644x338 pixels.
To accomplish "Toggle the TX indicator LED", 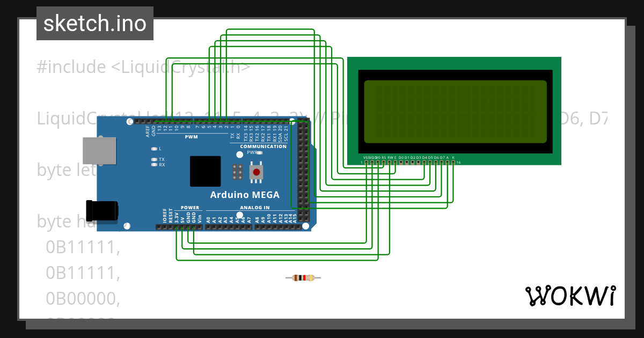I will [x=154, y=159].
